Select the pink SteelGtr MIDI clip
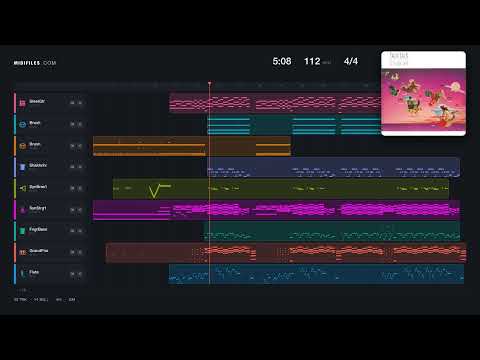 275,103
